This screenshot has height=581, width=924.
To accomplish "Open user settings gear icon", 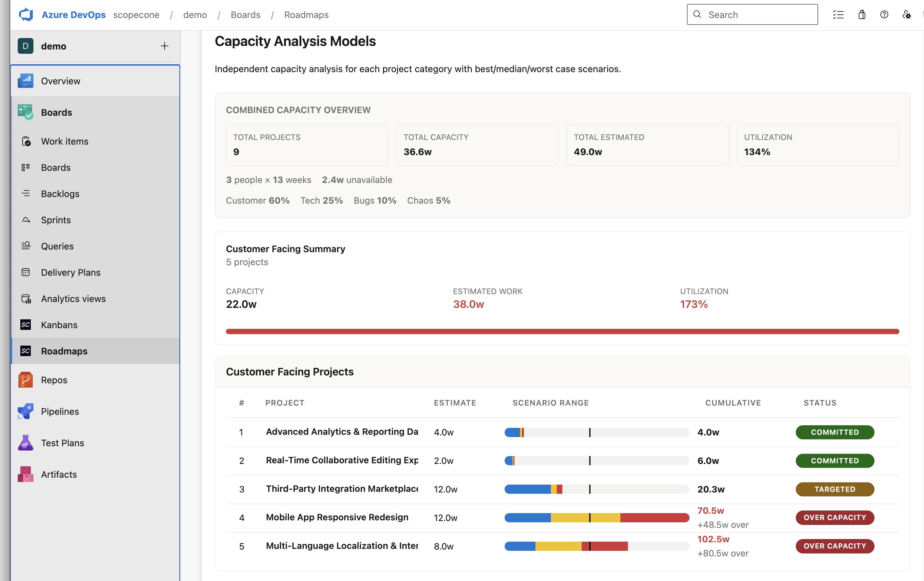I will (907, 14).
